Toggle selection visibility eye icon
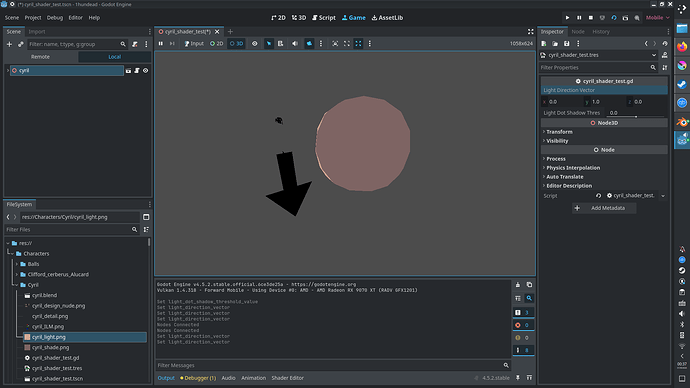690x388 pixels. click(x=254, y=44)
